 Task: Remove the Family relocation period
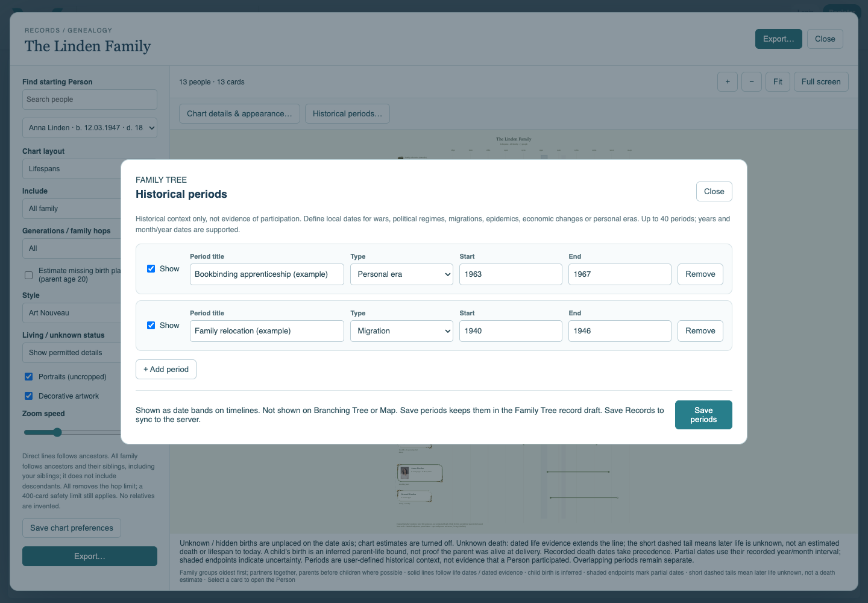700,331
